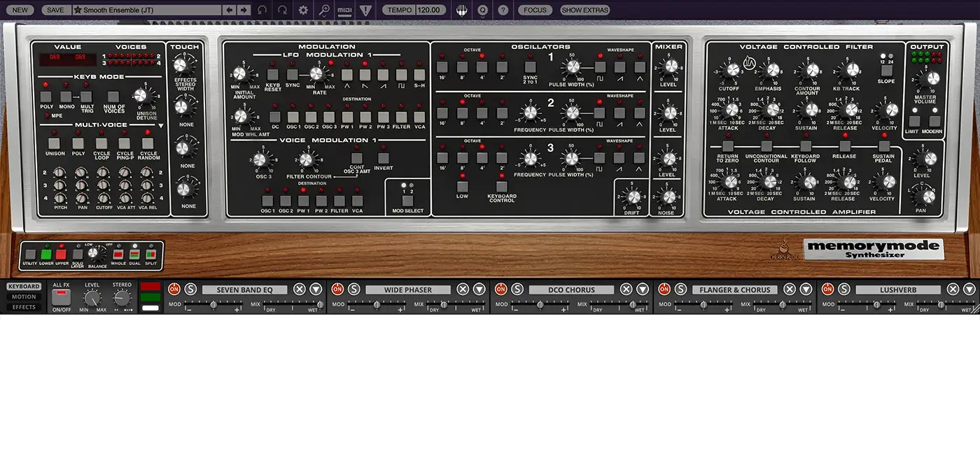Show the on-screen keyboard icon
Screen dimensions: 980x468
point(462,10)
